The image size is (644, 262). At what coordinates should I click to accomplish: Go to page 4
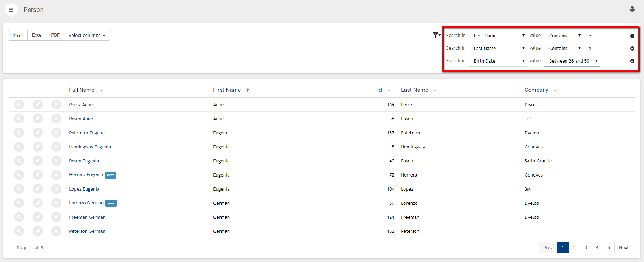(597, 247)
